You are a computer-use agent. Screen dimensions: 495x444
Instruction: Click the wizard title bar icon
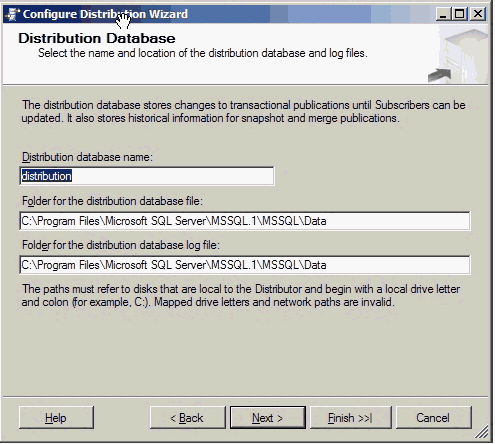[x=12, y=14]
